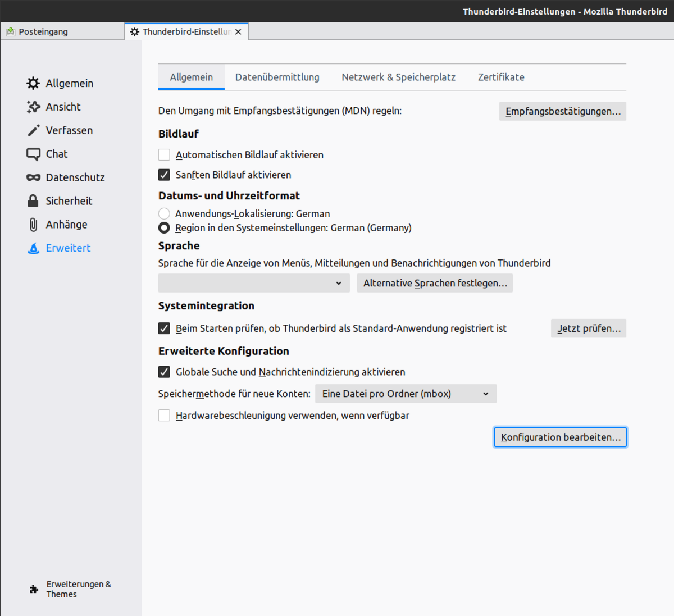The height and width of the screenshot is (616, 674).
Task: Open Sicherheit via the lock icon
Action: pos(33,201)
